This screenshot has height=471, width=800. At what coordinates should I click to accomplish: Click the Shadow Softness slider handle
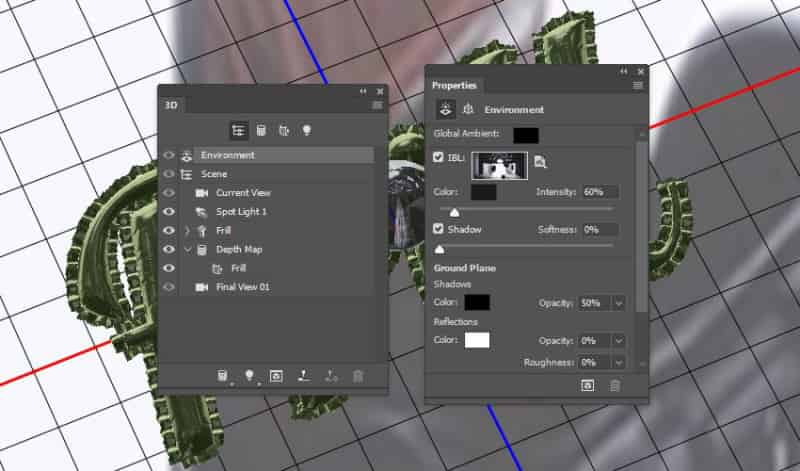click(439, 250)
